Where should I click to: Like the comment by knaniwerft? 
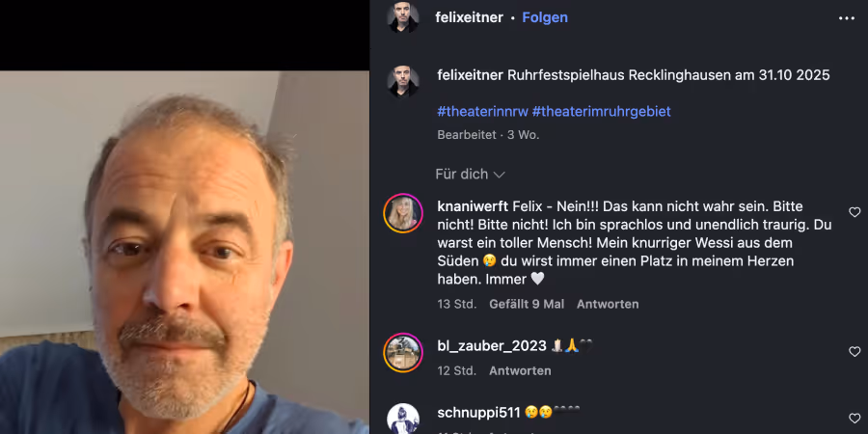click(854, 212)
